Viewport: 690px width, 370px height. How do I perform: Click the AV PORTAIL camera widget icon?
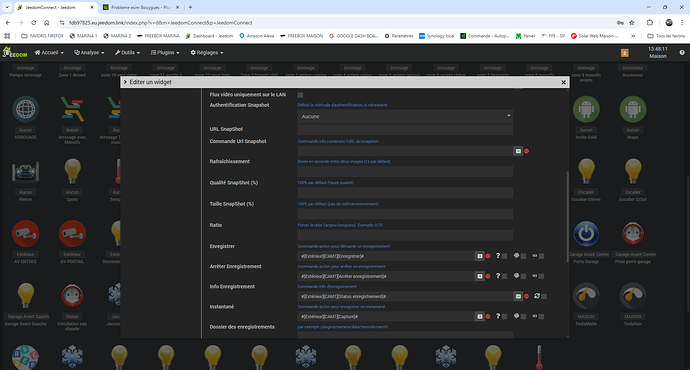tap(72, 234)
